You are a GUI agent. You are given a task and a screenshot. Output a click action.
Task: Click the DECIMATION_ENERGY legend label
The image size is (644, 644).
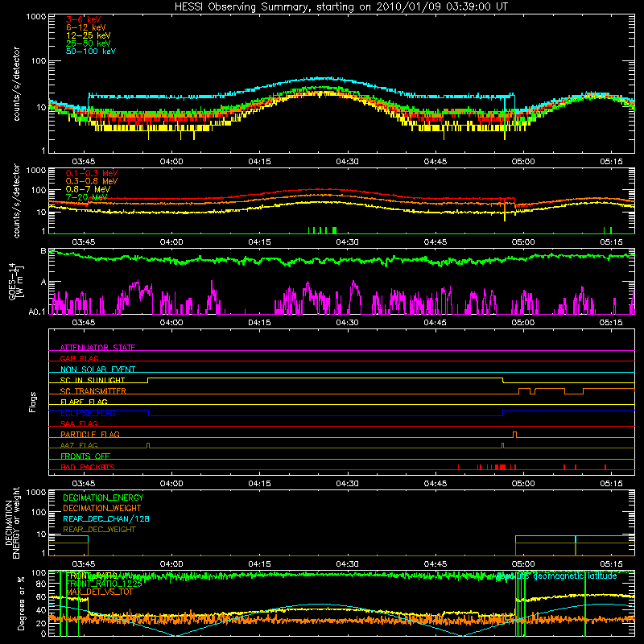(x=103, y=497)
